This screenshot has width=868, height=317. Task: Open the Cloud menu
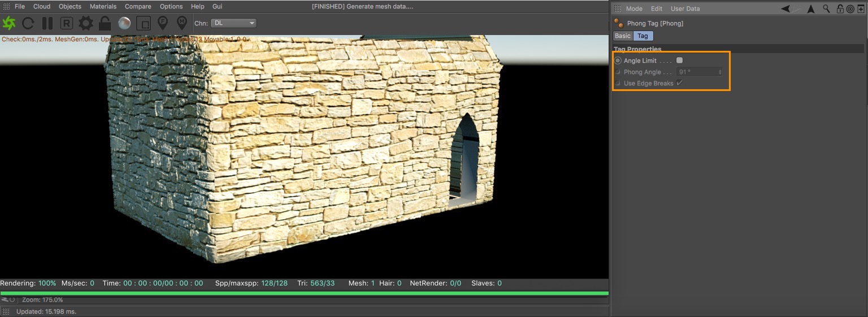tap(42, 6)
